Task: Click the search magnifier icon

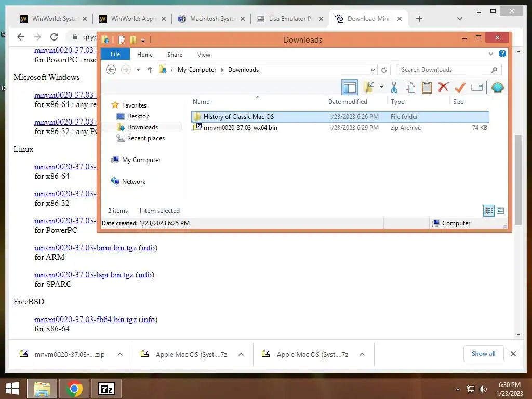Action: [495, 70]
